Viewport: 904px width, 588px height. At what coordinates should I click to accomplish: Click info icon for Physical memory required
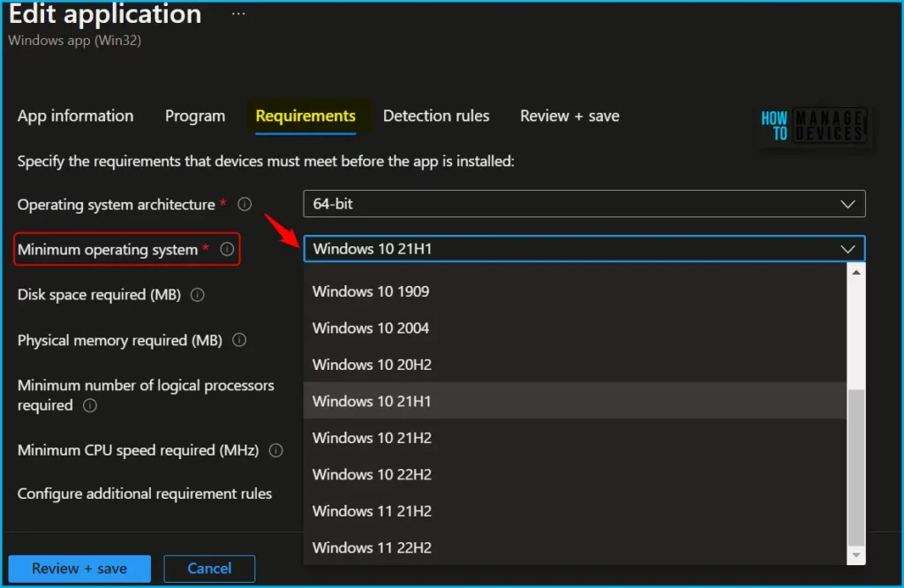[x=239, y=340]
